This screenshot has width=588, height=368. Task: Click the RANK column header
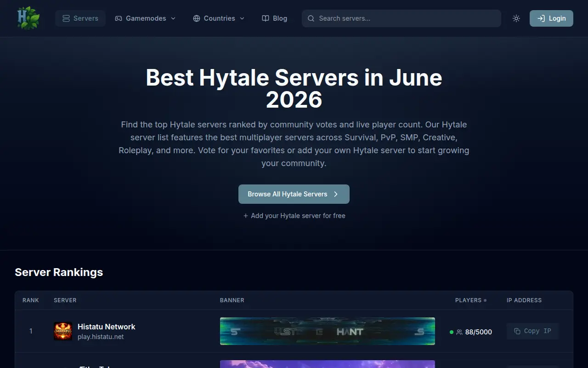click(31, 300)
